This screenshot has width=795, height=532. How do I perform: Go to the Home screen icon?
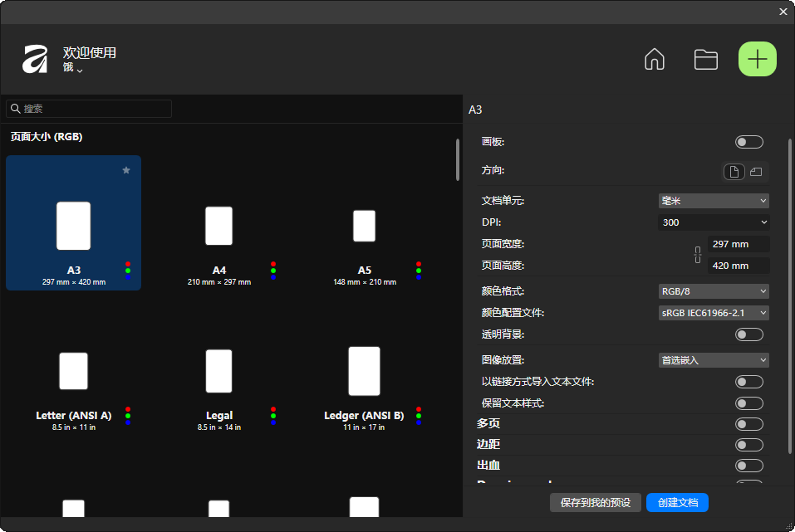[654, 59]
